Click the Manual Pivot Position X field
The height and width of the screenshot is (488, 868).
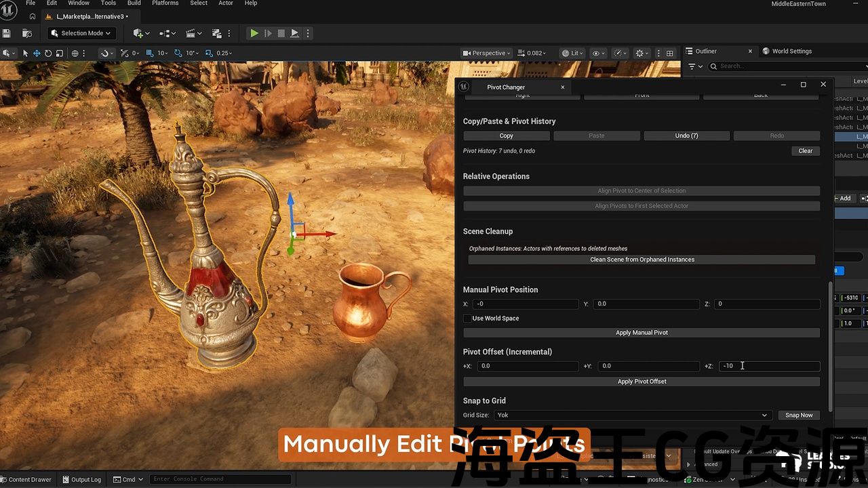tap(526, 304)
